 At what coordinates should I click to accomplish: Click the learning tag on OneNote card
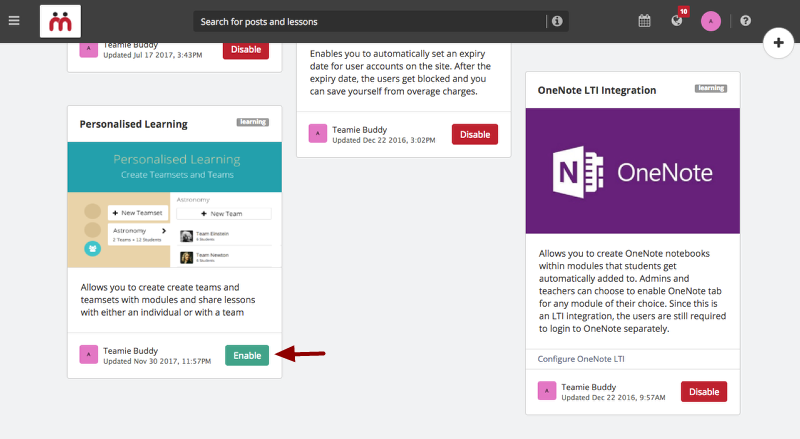point(711,88)
